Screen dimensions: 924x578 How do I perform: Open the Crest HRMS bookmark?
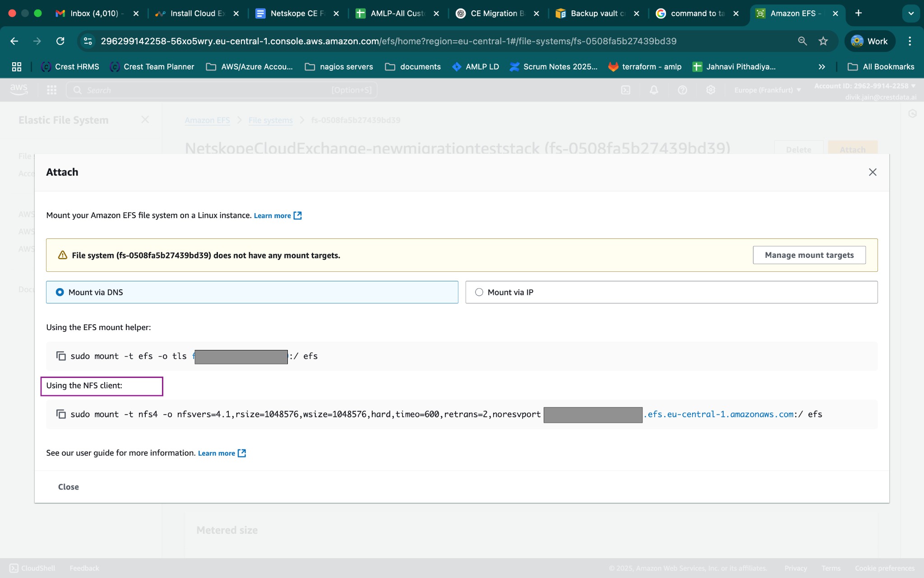pos(70,67)
